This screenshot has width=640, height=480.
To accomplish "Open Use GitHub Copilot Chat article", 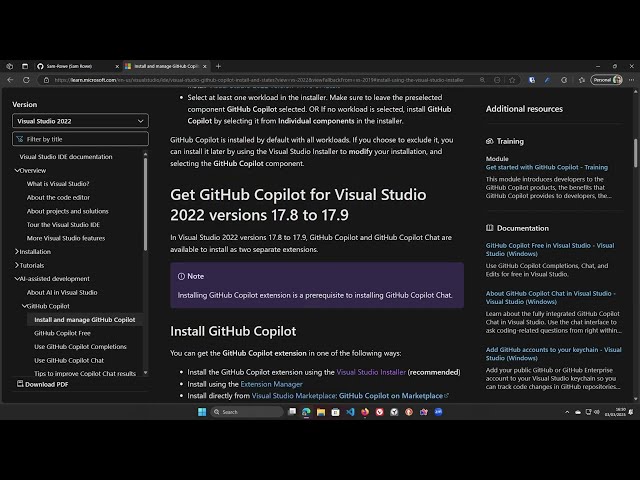I will click(69, 360).
